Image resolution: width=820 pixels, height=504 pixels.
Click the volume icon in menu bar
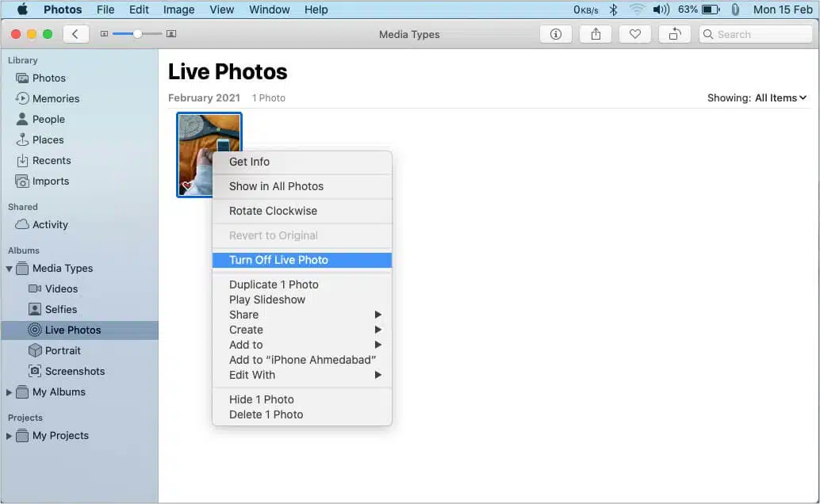pyautogui.click(x=661, y=10)
